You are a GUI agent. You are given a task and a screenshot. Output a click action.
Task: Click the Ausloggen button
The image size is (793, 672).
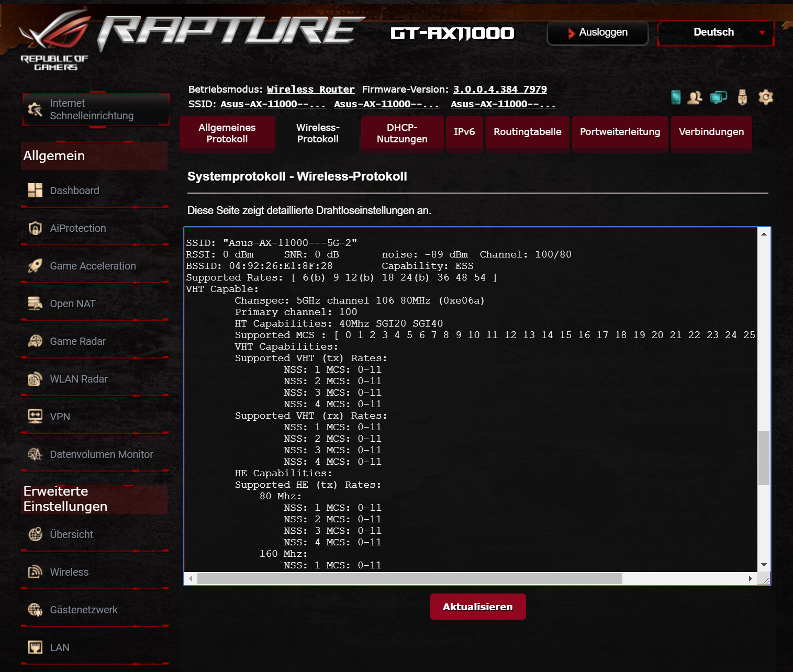[598, 32]
